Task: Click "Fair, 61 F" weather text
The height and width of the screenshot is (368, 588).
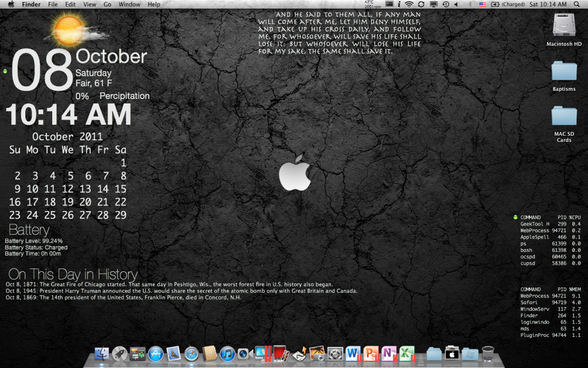Action: point(94,83)
